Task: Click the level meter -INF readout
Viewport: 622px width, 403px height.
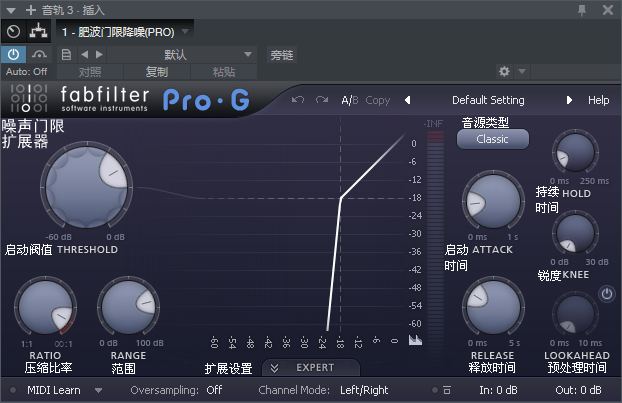Action: click(433, 124)
